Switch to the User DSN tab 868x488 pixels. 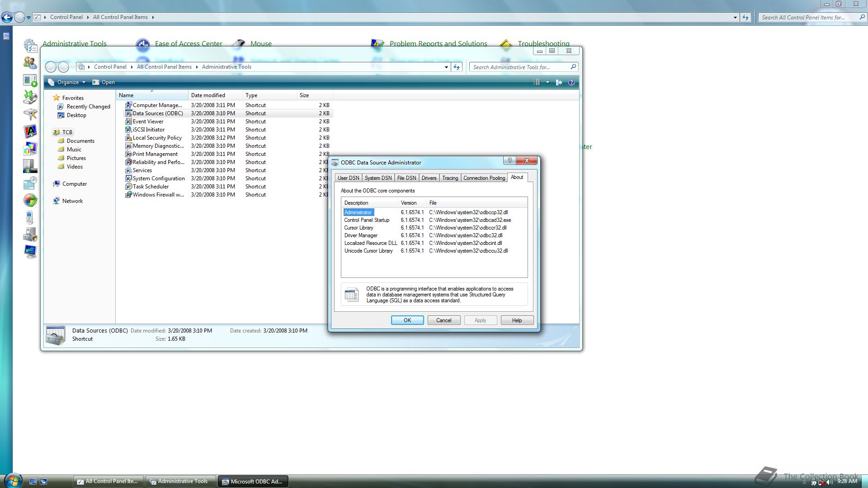point(349,178)
